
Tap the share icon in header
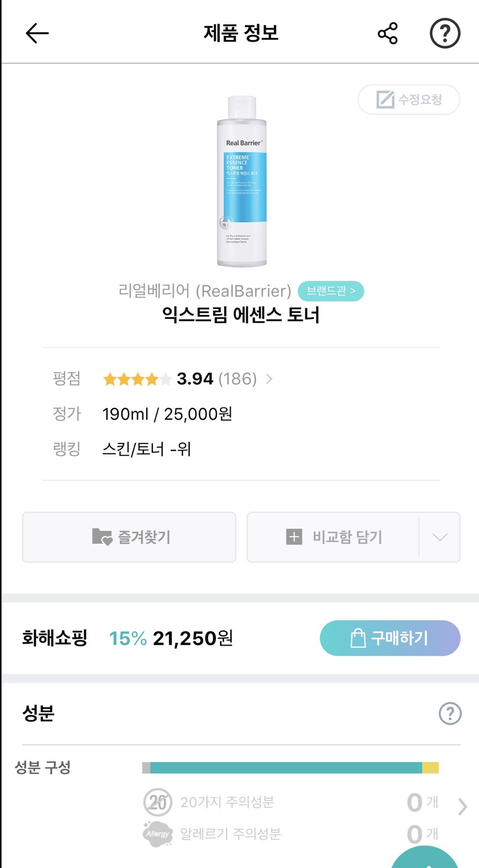pos(388,33)
